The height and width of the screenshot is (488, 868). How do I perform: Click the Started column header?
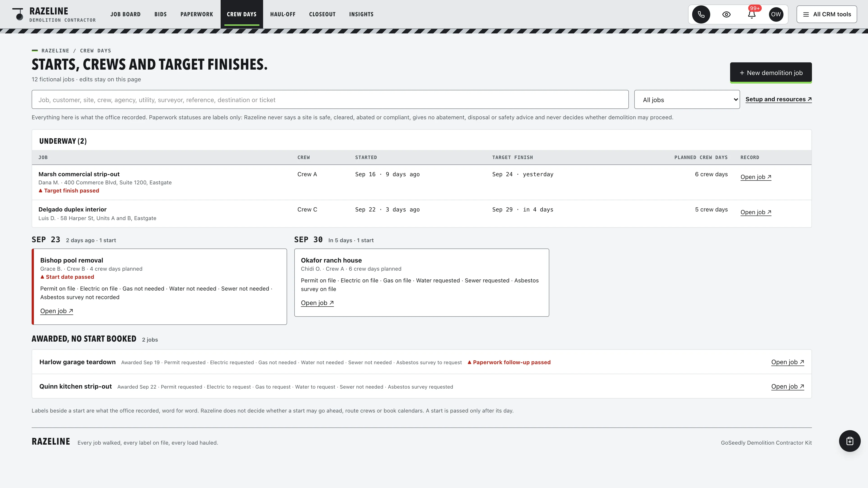pyautogui.click(x=366, y=158)
